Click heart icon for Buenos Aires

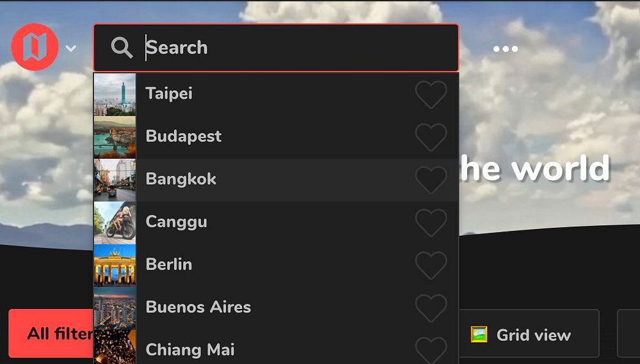coord(431,308)
